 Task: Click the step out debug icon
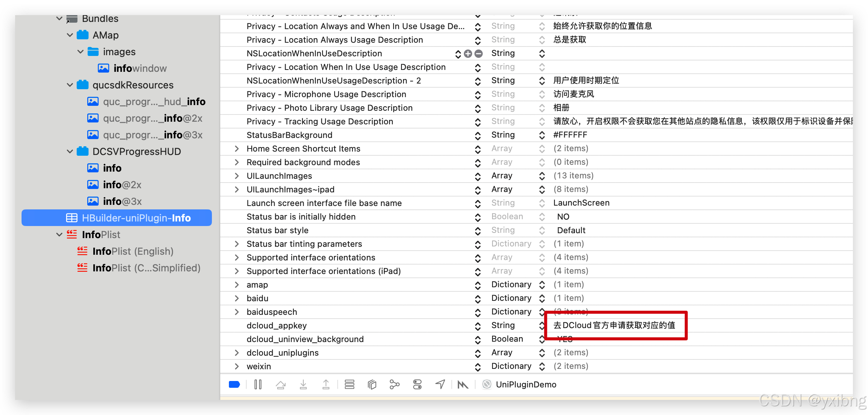(326, 384)
